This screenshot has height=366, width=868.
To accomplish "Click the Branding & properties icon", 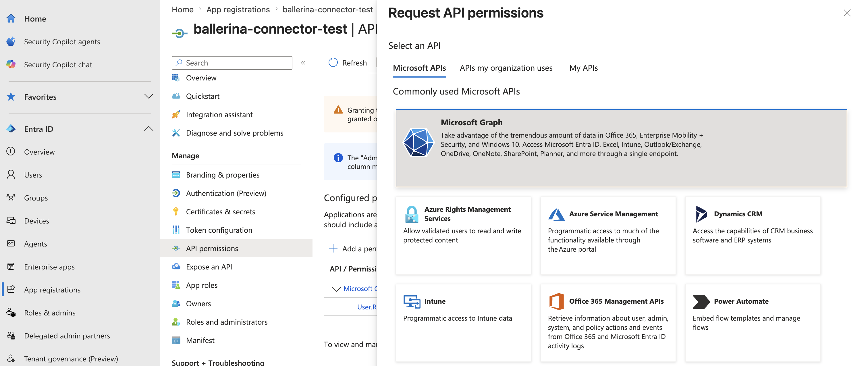I will click(176, 175).
